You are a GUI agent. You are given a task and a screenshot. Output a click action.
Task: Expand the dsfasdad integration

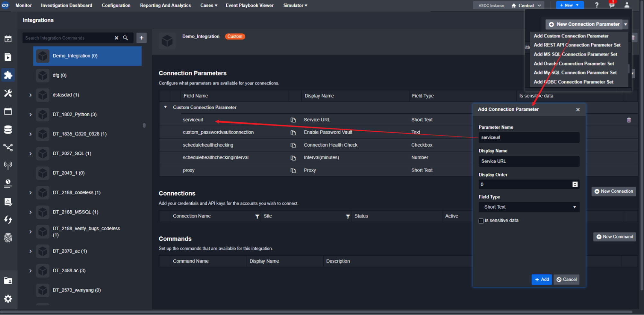pyautogui.click(x=30, y=95)
